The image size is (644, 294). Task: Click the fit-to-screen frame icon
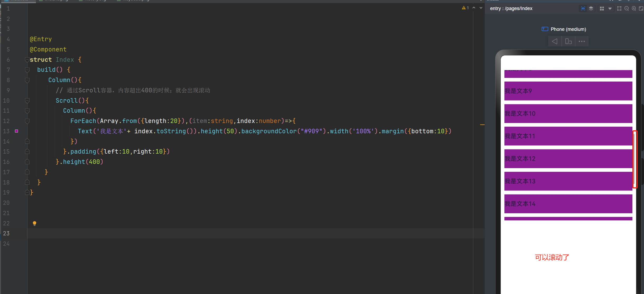click(x=619, y=8)
